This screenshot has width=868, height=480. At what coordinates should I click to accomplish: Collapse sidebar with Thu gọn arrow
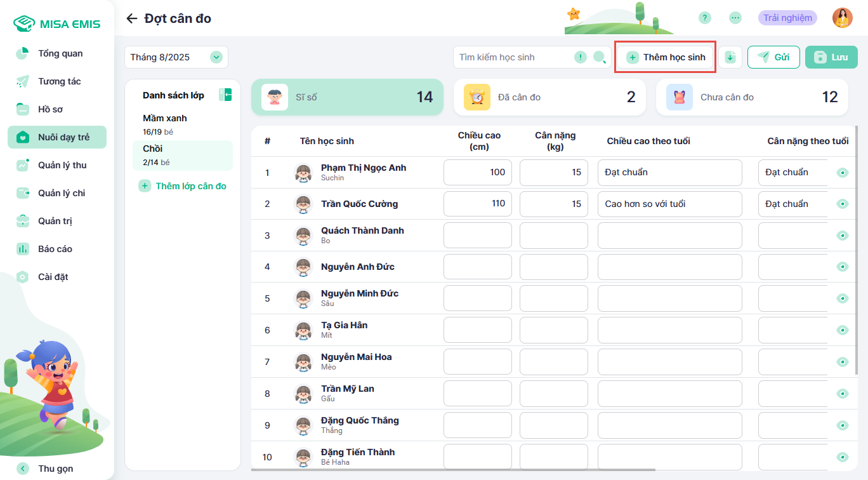tap(23, 469)
